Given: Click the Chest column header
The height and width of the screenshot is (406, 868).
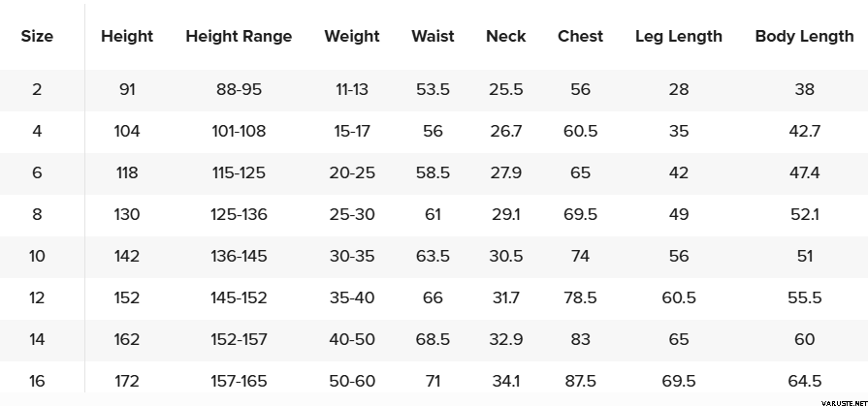Looking at the screenshot, I should [581, 37].
